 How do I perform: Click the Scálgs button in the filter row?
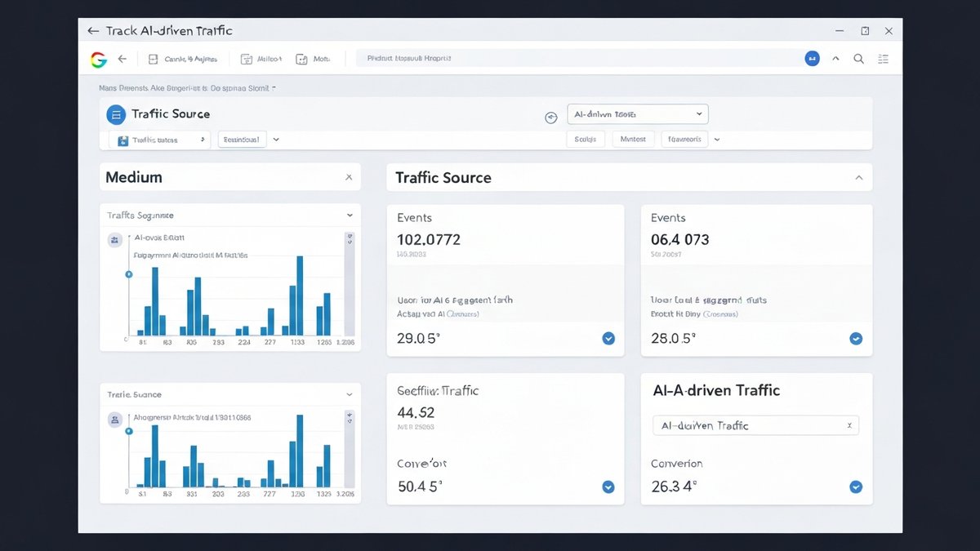[586, 140]
